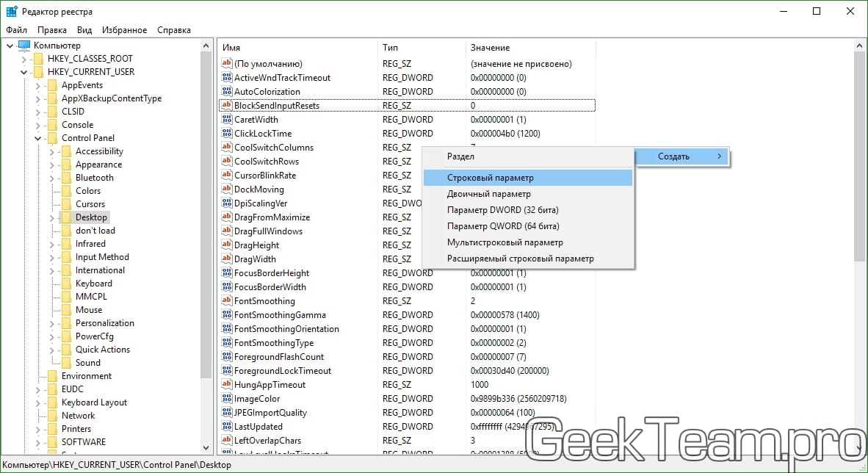Expand the Desktop subkey arrow
This screenshot has width=868, height=473.
click(x=51, y=217)
